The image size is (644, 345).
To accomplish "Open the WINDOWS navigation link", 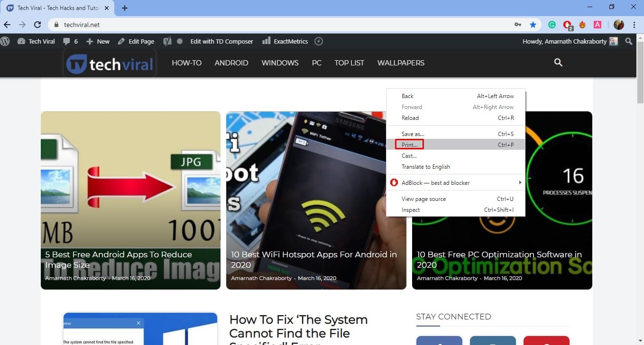I will coord(280,63).
